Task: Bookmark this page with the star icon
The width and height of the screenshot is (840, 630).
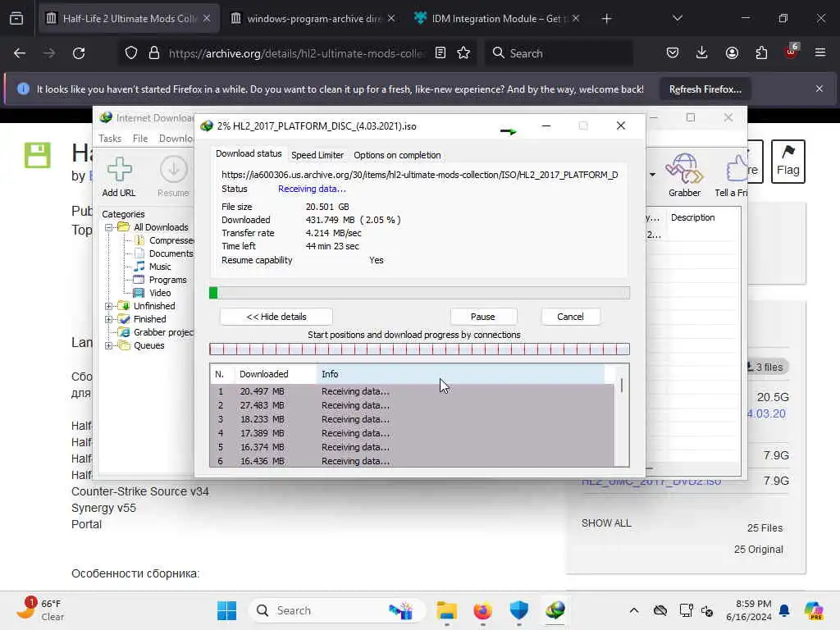Action: (x=464, y=53)
